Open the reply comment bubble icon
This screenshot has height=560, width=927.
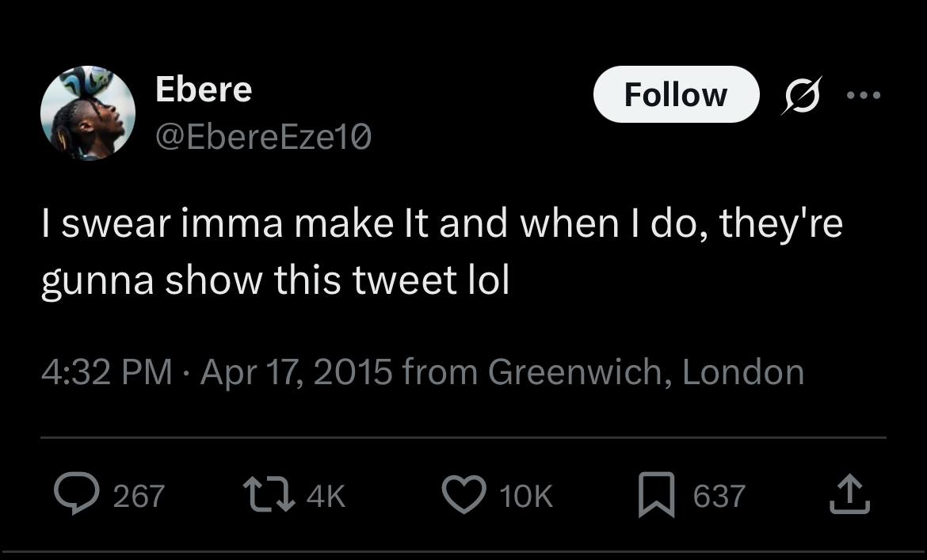pos(74,495)
